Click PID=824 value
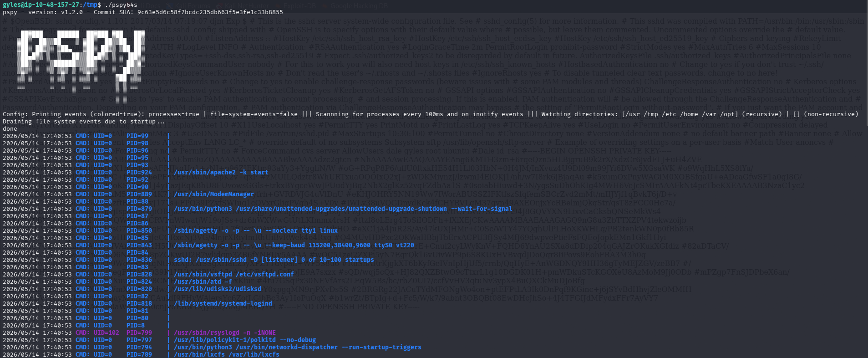Screen dimensions: 868x358 tap(139, 282)
